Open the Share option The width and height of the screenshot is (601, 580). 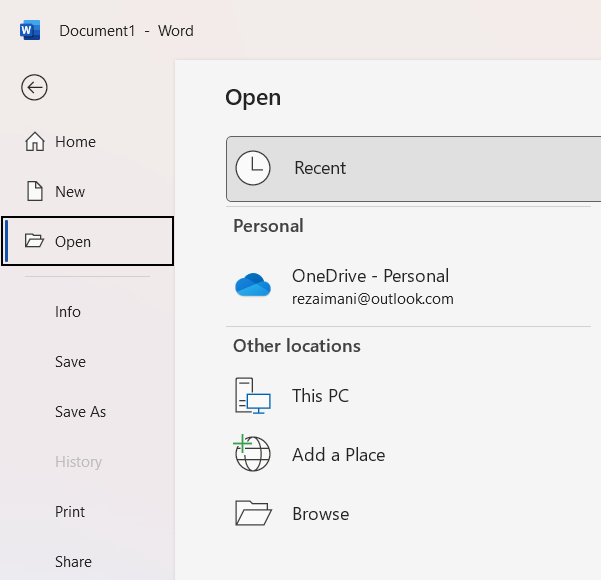(x=73, y=562)
